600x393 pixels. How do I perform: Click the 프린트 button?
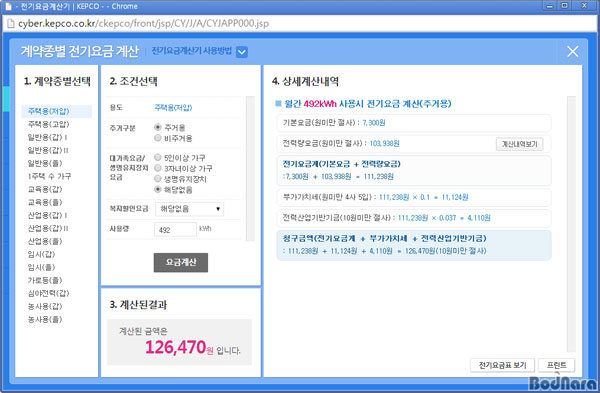pyautogui.click(x=557, y=365)
